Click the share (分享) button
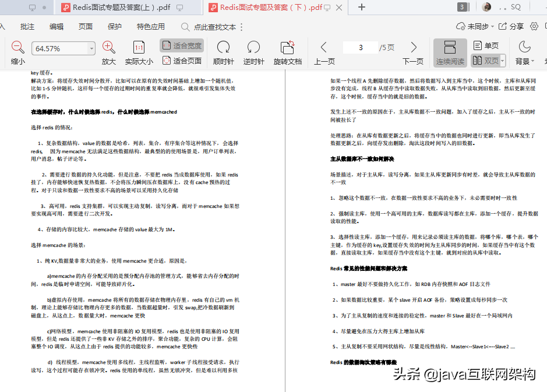The width and height of the screenshot is (547, 392). (511, 27)
